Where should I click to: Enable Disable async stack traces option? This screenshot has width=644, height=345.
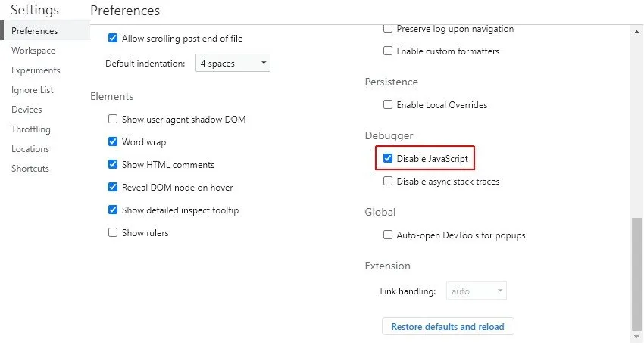coord(388,182)
